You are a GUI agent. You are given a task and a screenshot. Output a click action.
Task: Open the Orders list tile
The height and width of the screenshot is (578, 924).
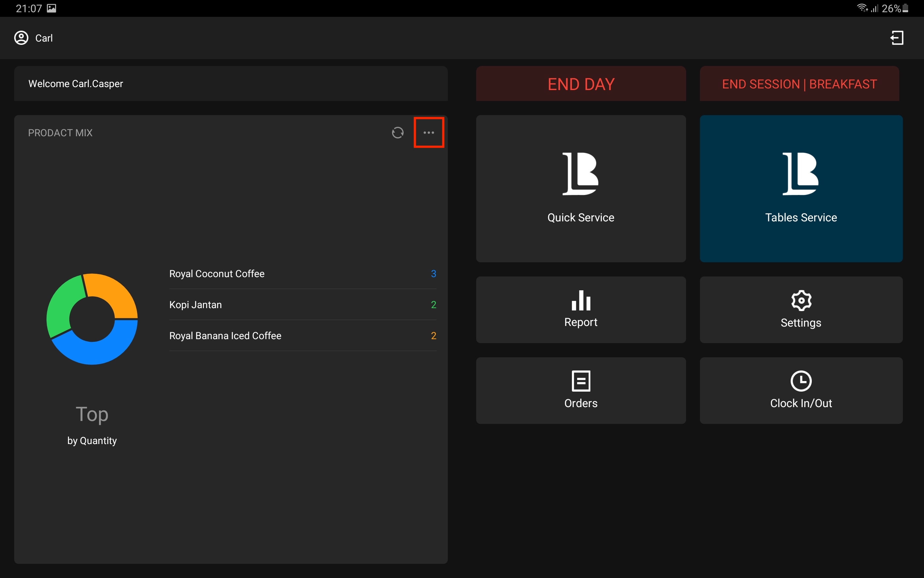(x=580, y=390)
